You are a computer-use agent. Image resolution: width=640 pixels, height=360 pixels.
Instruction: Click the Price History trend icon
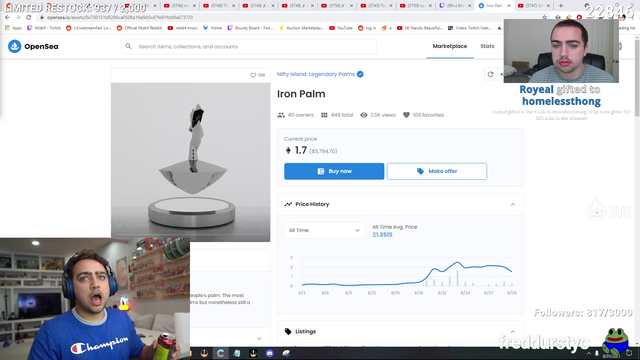click(x=288, y=204)
